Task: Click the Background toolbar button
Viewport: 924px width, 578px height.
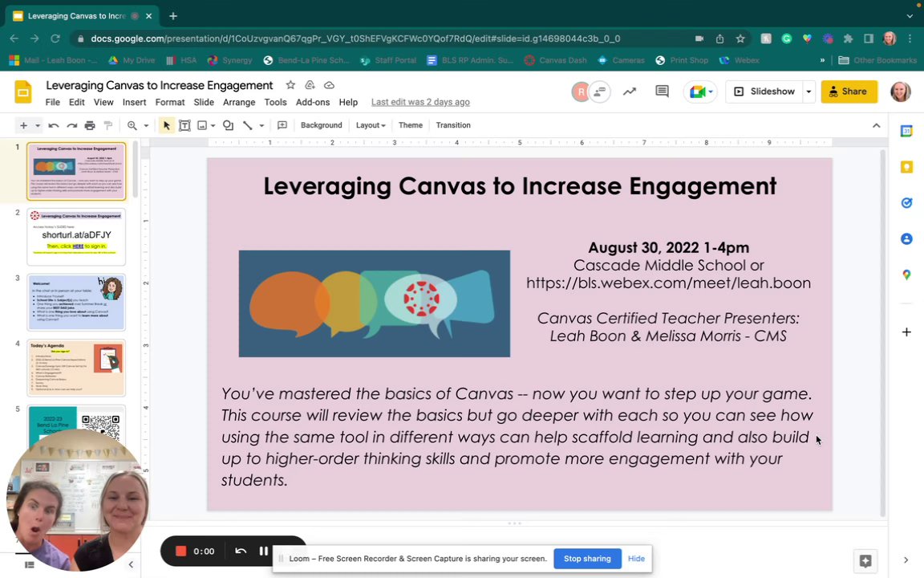Action: 321,125
